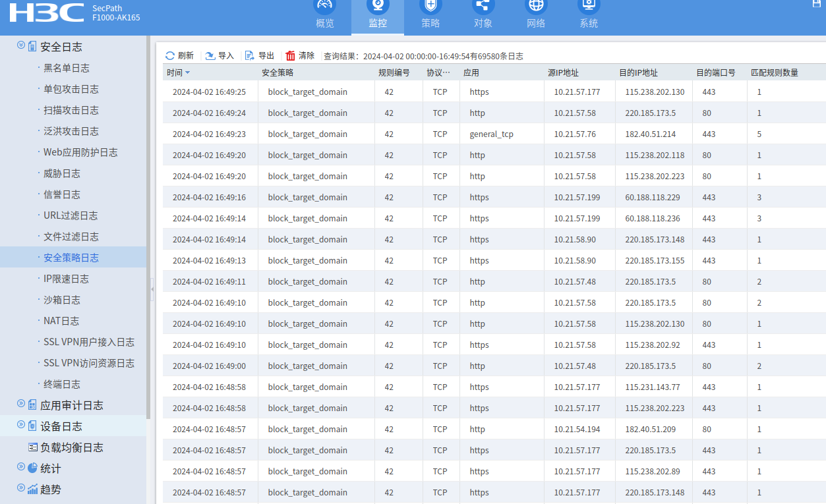Sort by the 时间 column dropdown arrow
826x504 pixels.
pyautogui.click(x=188, y=73)
